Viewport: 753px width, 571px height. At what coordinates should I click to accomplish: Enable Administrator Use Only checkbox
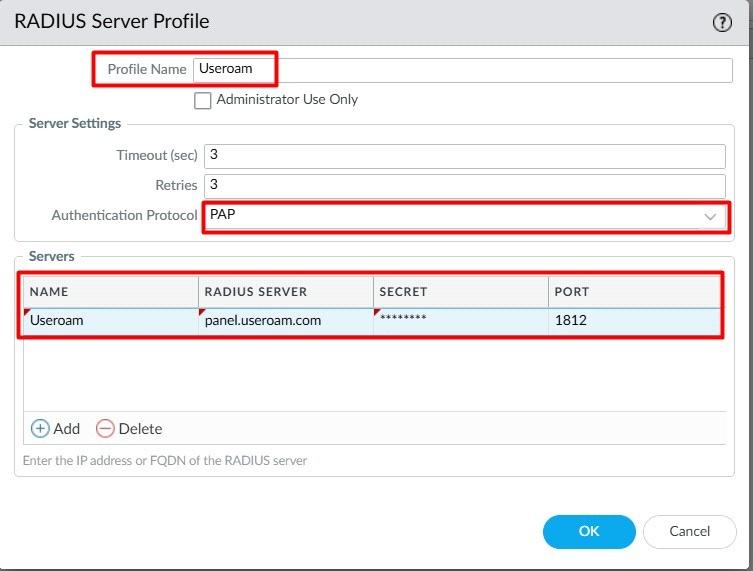202,100
